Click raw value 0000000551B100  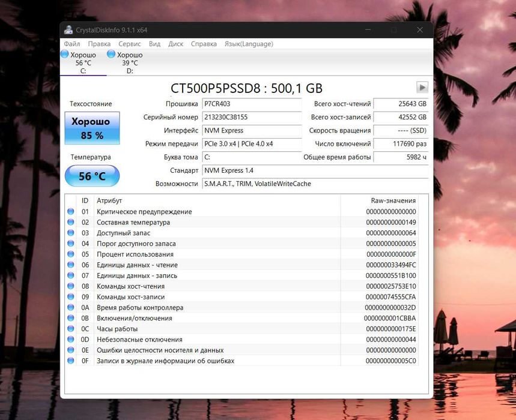[391, 275]
